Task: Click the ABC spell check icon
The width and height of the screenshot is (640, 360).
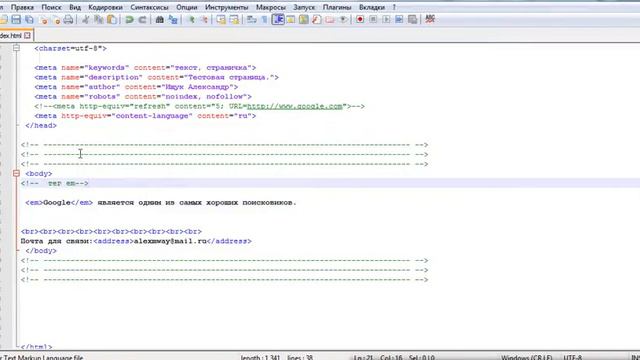Action: 430,19
